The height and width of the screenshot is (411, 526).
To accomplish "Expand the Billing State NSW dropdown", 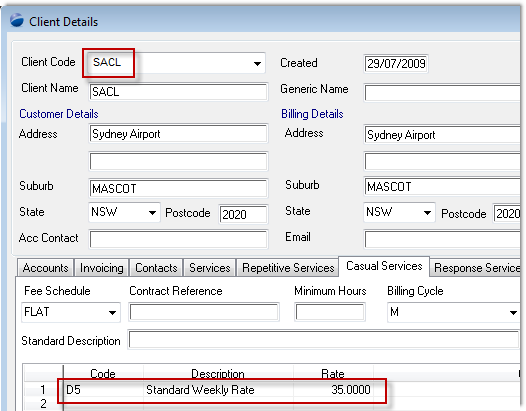I will [x=427, y=212].
